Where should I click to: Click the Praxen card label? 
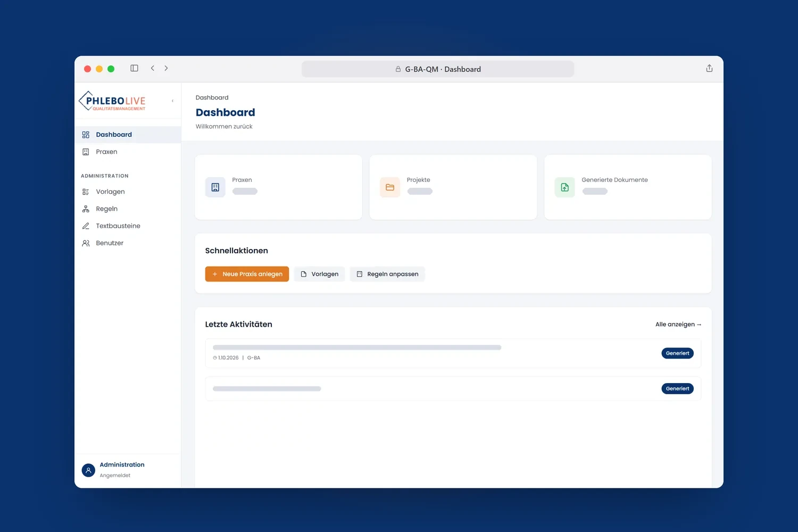click(x=242, y=180)
